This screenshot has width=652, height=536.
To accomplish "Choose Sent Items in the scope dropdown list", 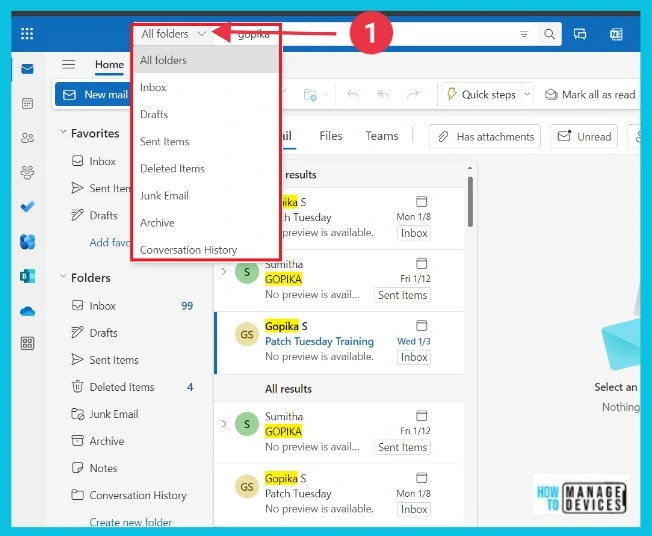I will 165,142.
